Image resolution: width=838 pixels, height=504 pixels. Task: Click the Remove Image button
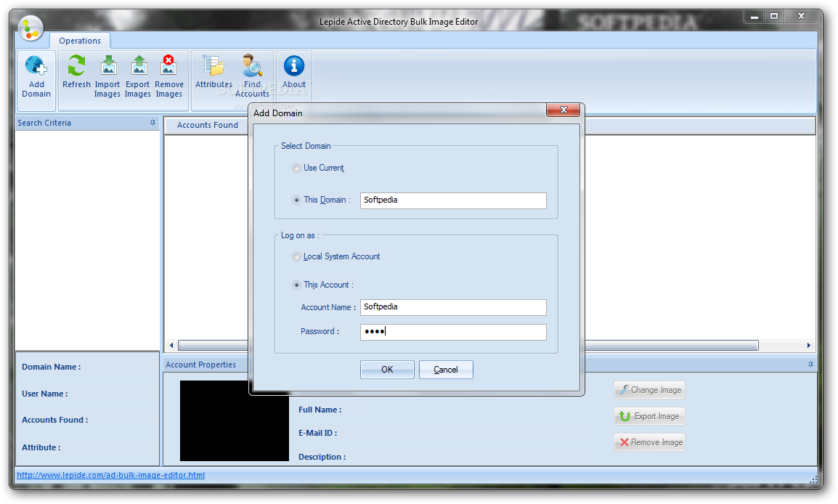tap(649, 442)
